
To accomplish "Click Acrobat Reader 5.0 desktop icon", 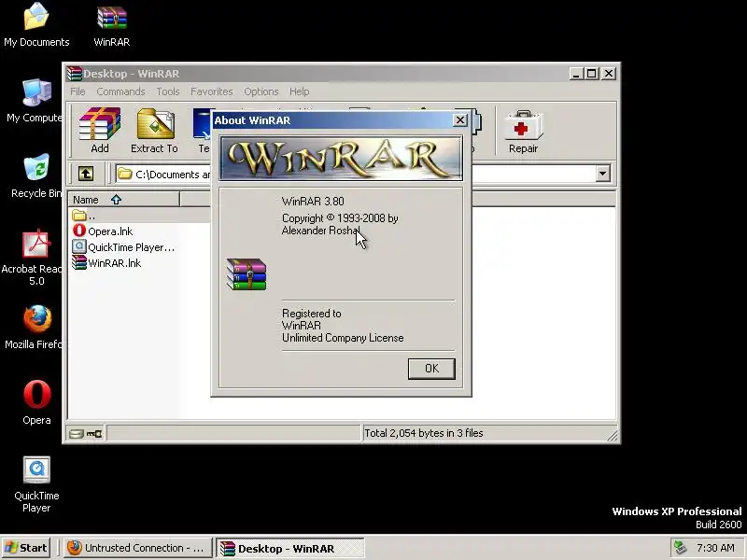I will (33, 258).
